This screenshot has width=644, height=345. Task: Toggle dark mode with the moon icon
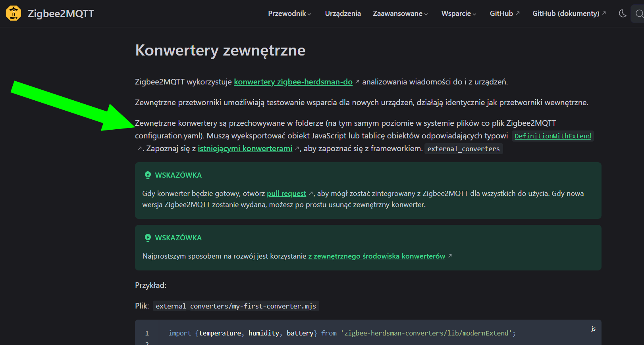623,13
